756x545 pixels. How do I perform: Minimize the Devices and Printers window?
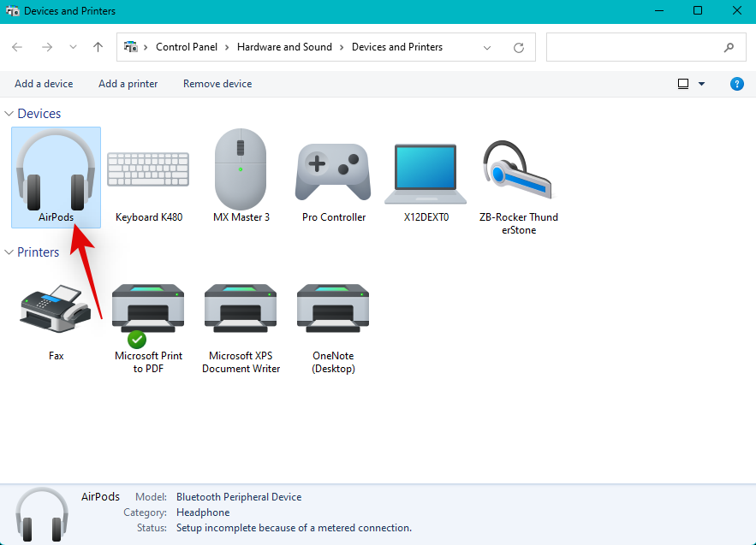point(659,10)
